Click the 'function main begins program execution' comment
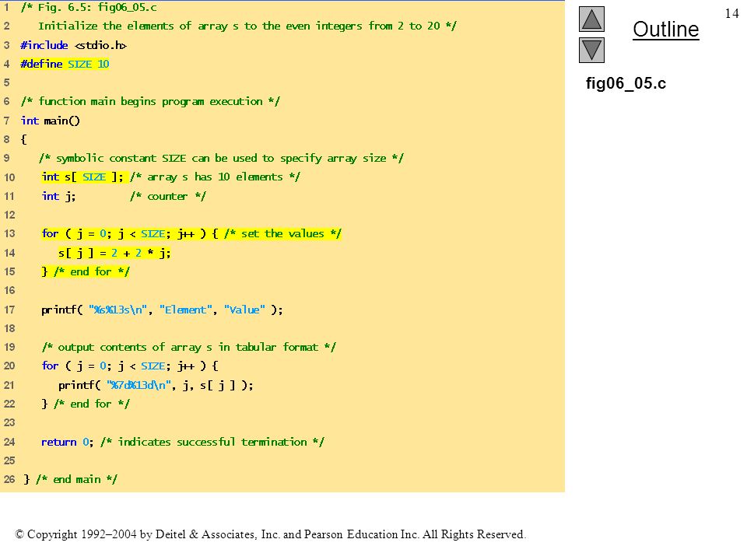The width and height of the screenshot is (747, 560). (150, 101)
